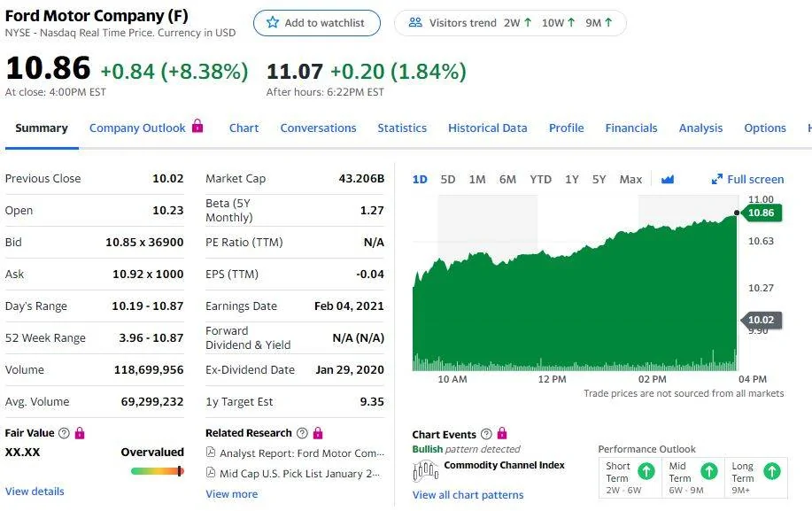Select the YTD chart range
The height and width of the screenshot is (511, 812).
[540, 179]
